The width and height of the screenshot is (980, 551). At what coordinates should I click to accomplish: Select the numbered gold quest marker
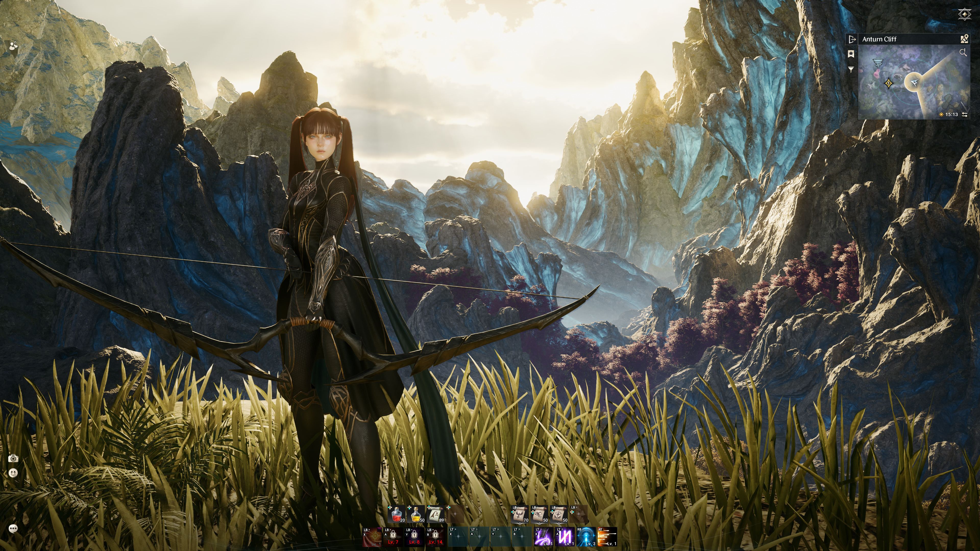[889, 83]
